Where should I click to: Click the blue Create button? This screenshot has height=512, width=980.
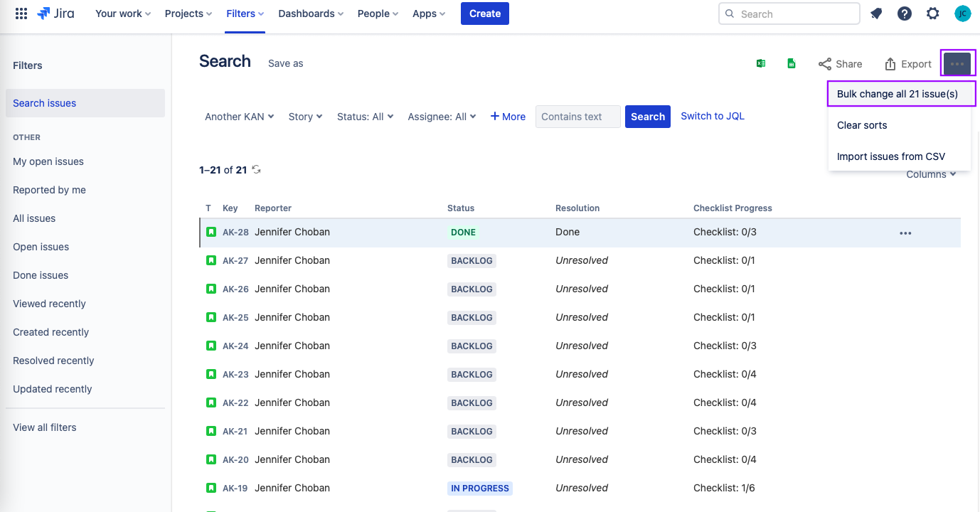[x=485, y=14]
